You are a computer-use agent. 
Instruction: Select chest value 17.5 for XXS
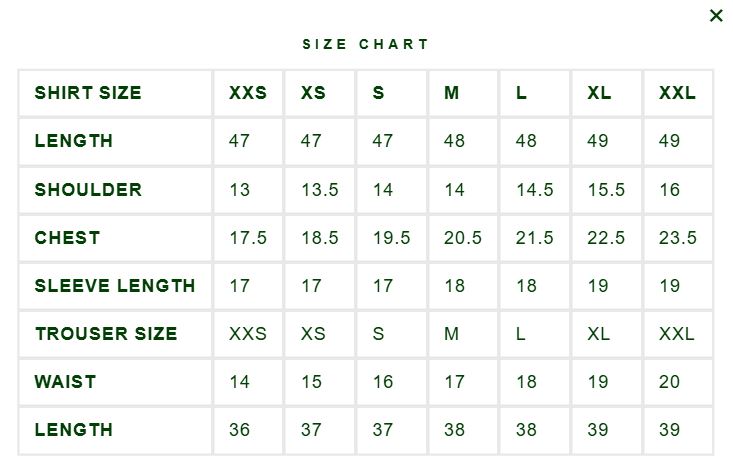pos(248,238)
